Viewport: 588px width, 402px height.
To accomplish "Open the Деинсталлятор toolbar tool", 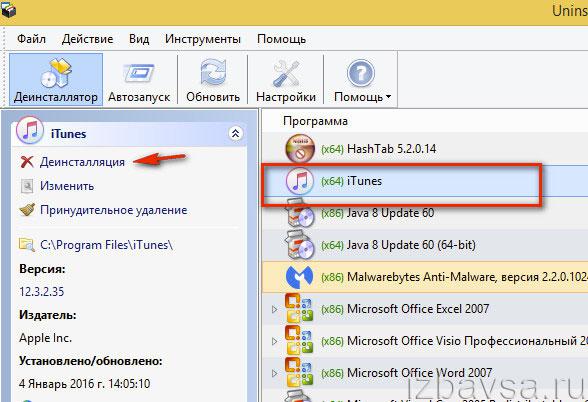I will 56,79.
